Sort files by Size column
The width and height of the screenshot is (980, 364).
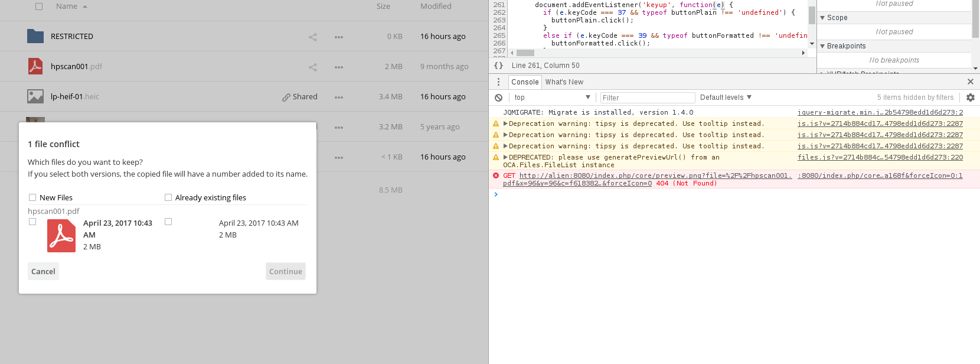(383, 6)
